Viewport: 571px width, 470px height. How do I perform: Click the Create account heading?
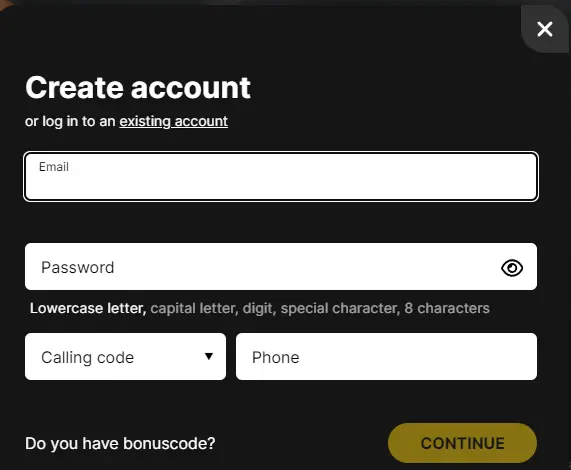point(138,88)
